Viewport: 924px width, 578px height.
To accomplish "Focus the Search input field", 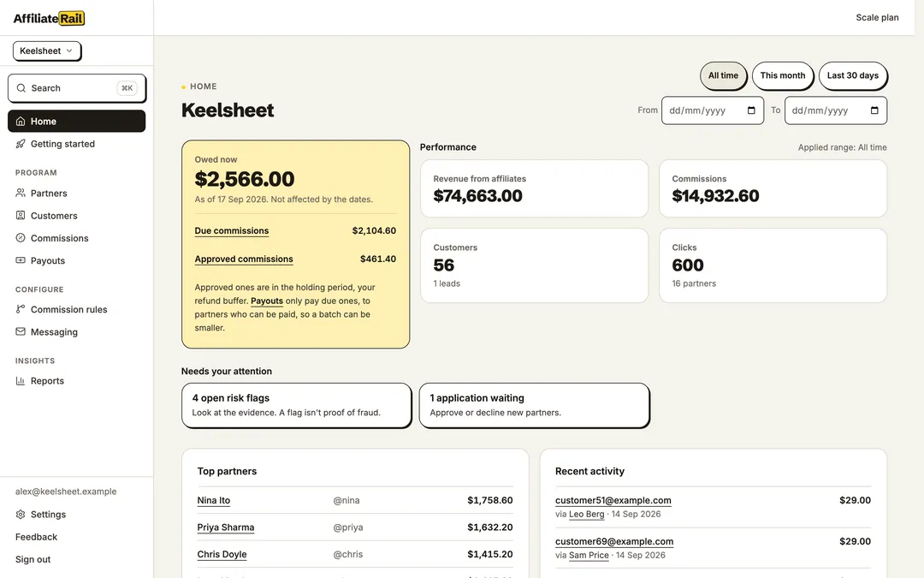I will [x=77, y=88].
